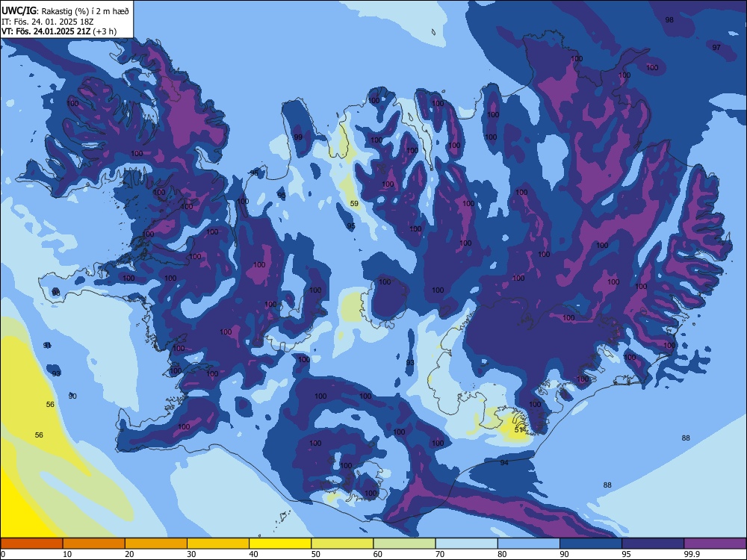
Task: Select the 30–40 legend color band
Action: coord(218,544)
